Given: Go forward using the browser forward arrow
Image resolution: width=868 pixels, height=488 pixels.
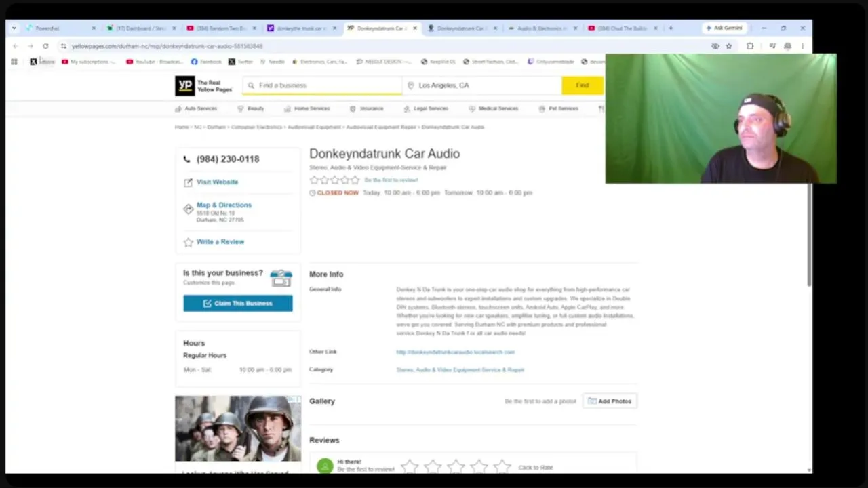Looking at the screenshot, I should tap(31, 46).
